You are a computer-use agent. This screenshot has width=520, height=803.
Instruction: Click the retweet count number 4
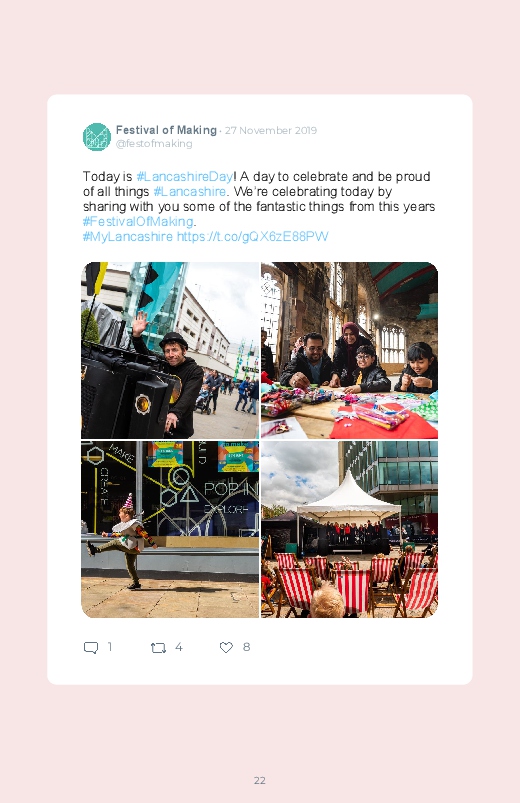coord(179,647)
